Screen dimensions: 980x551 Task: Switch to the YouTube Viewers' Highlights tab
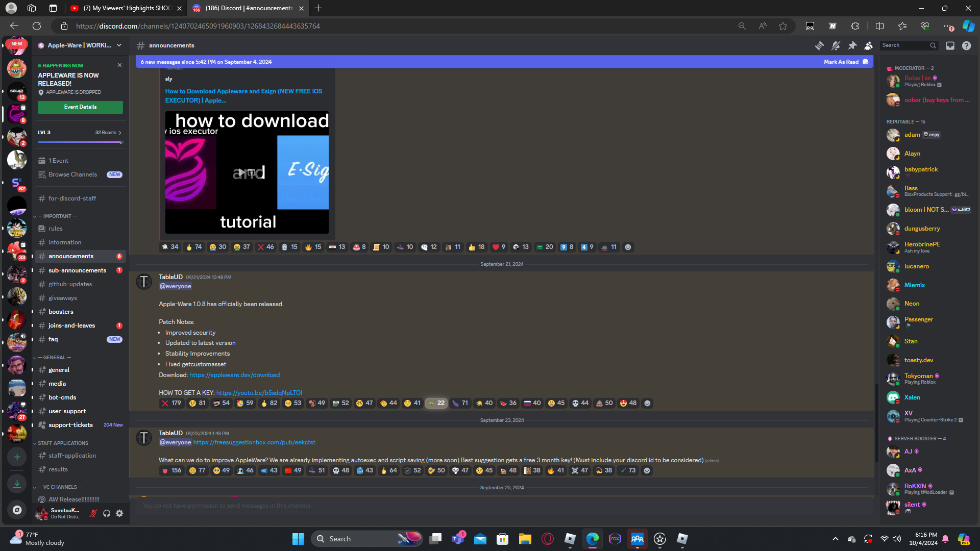(126, 8)
